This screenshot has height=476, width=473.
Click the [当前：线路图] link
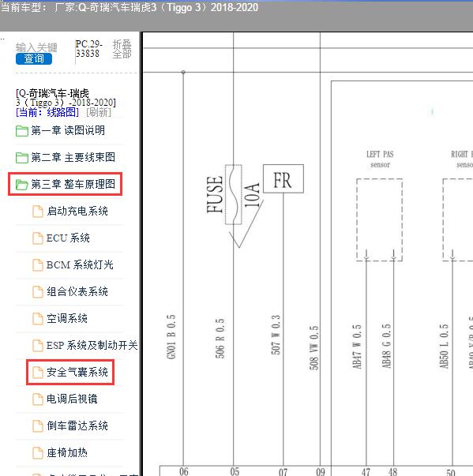pyautogui.click(x=47, y=112)
